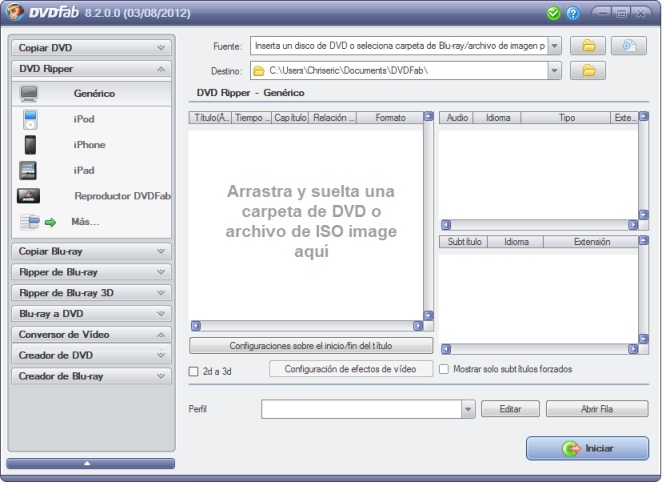Open the Perfil dropdown arrow
662x482 pixels.
pos(468,409)
